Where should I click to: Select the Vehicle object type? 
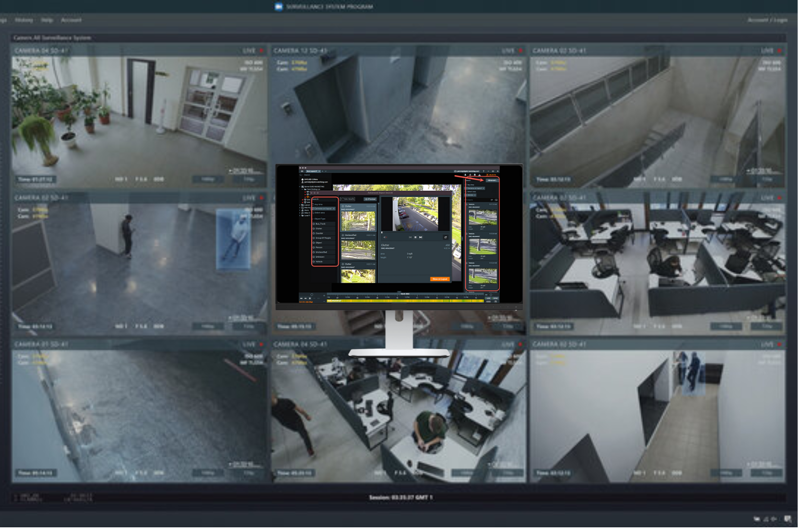click(x=319, y=261)
